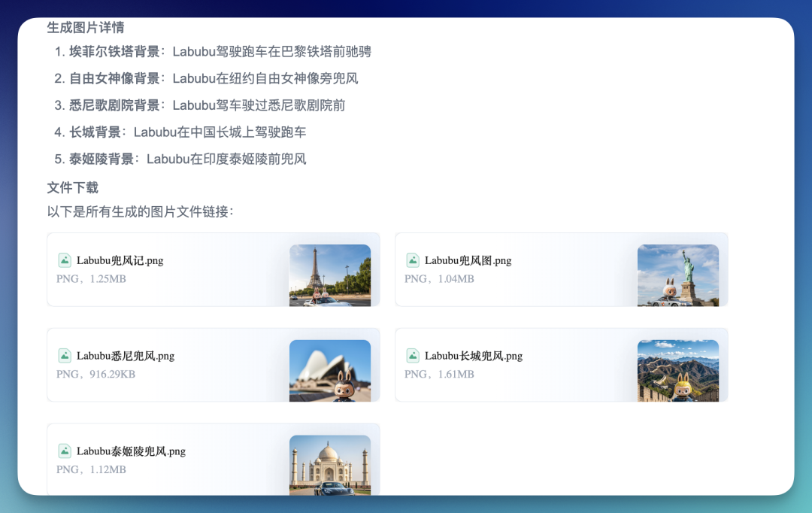The height and width of the screenshot is (513, 812).
Task: Open the Eiffel Tower thumbnail preview
Action: tap(330, 275)
